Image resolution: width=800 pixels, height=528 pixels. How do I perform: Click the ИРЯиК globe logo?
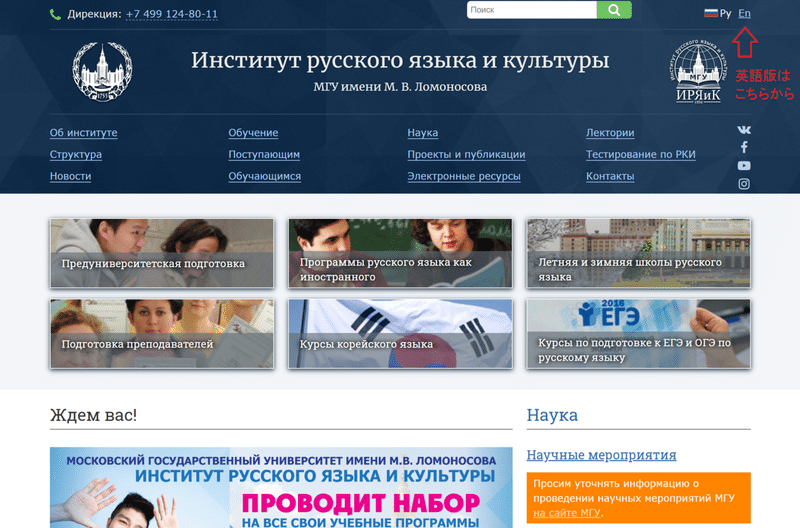pyautogui.click(x=698, y=71)
